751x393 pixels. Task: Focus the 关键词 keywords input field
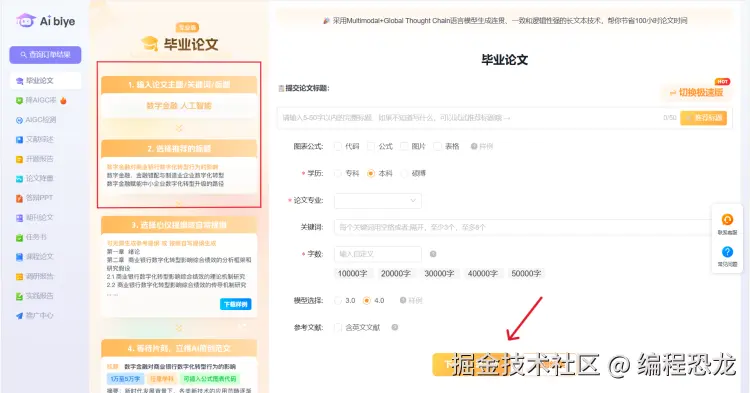click(x=523, y=227)
